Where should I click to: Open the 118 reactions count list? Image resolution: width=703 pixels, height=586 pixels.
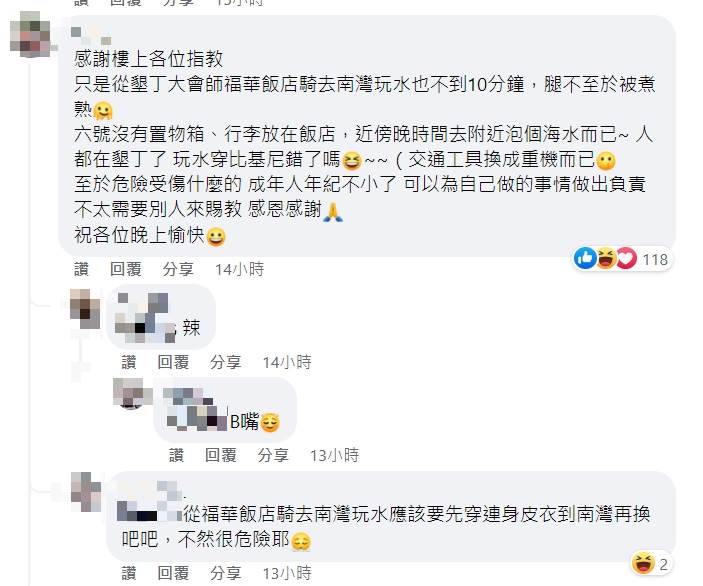click(x=655, y=260)
